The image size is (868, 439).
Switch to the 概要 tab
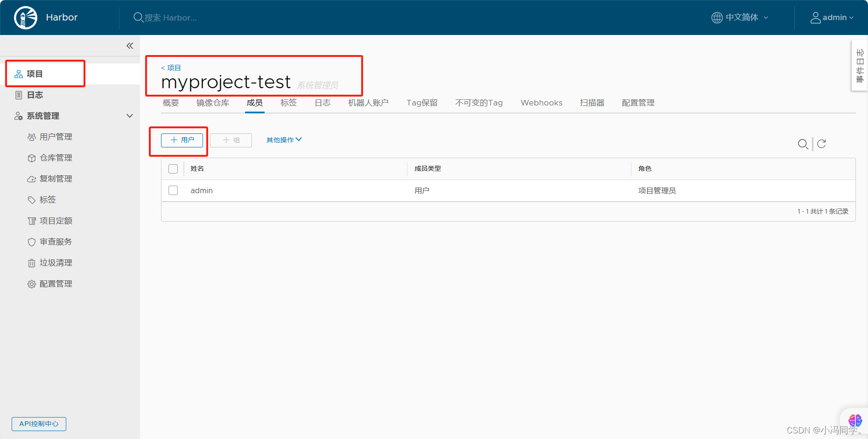click(x=171, y=103)
